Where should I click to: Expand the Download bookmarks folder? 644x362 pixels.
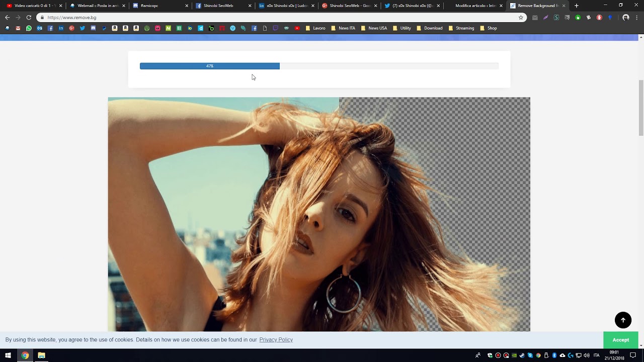tap(429, 28)
